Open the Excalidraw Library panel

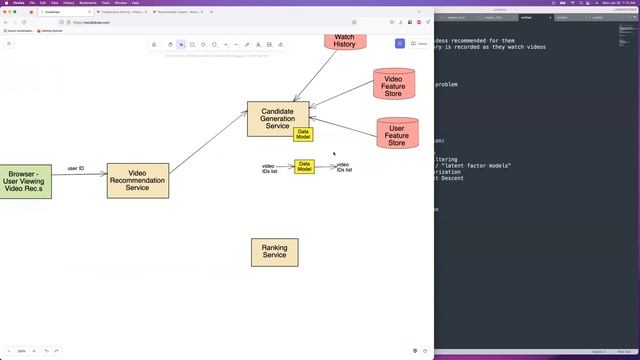point(419,43)
